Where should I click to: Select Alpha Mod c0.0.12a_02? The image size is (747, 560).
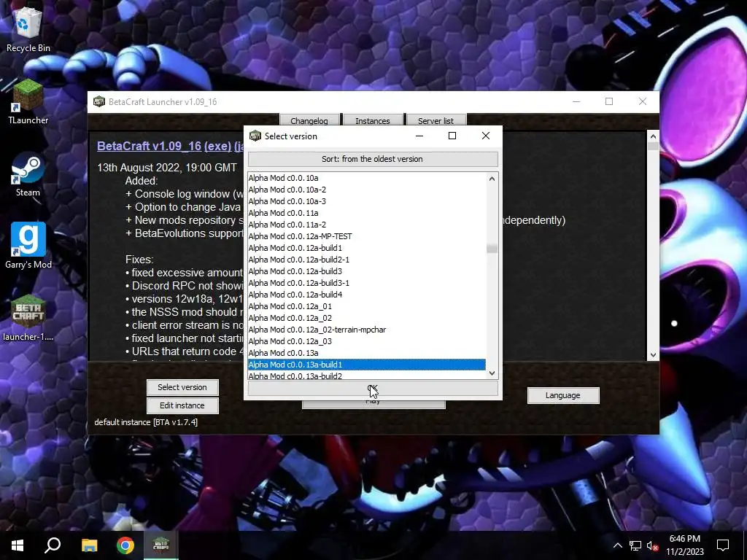click(x=367, y=318)
